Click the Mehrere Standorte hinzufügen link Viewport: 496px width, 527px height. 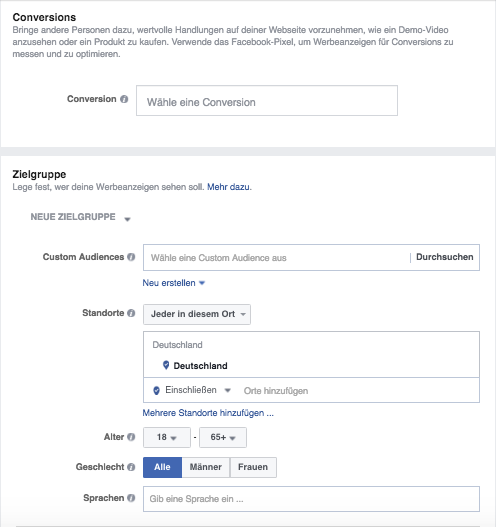click(208, 413)
